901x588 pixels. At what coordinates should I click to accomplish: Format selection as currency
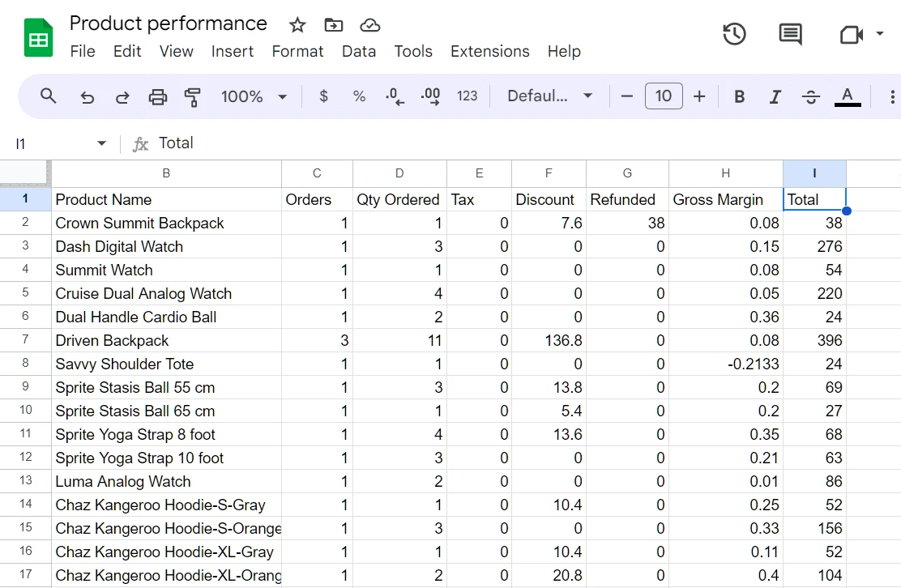[x=322, y=96]
